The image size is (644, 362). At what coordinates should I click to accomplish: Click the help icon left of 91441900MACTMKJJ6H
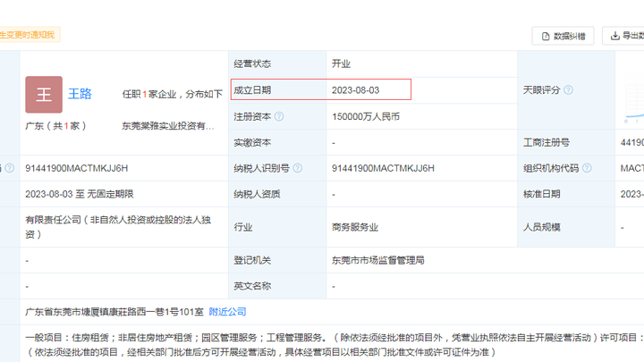10,168
